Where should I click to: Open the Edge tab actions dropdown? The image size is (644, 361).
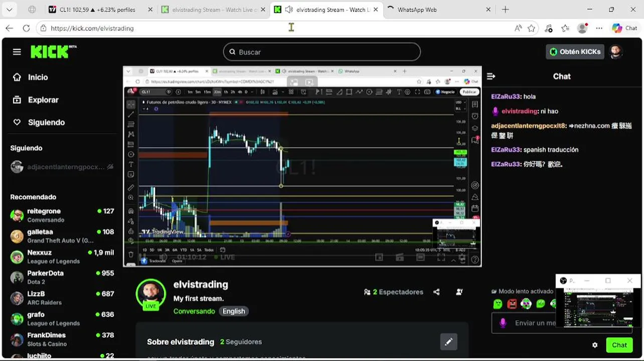pos(10,10)
